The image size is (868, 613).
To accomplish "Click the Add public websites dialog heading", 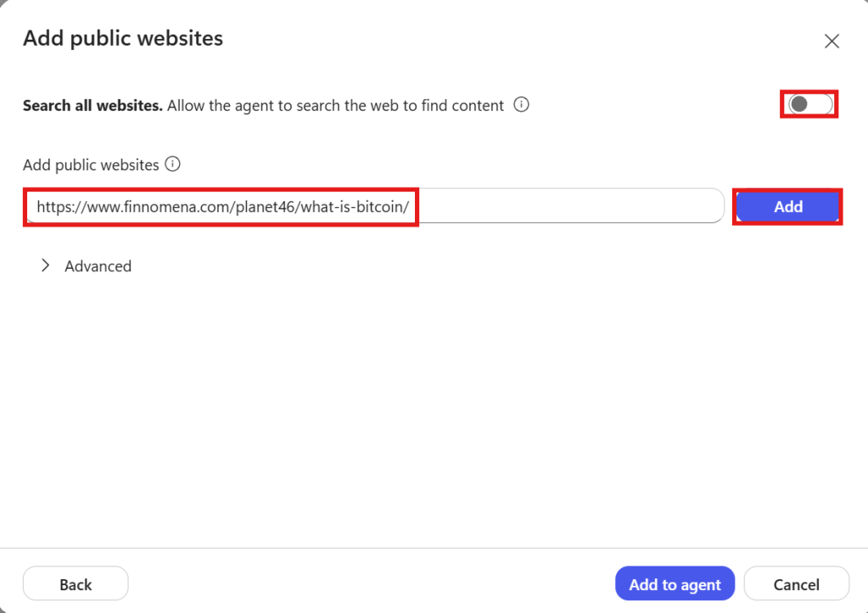I will (x=123, y=38).
